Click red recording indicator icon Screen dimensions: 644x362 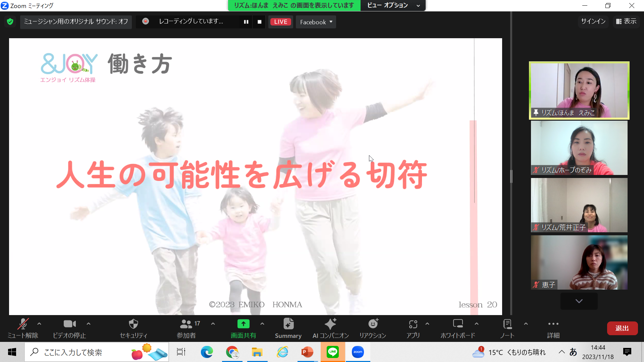pos(146,21)
